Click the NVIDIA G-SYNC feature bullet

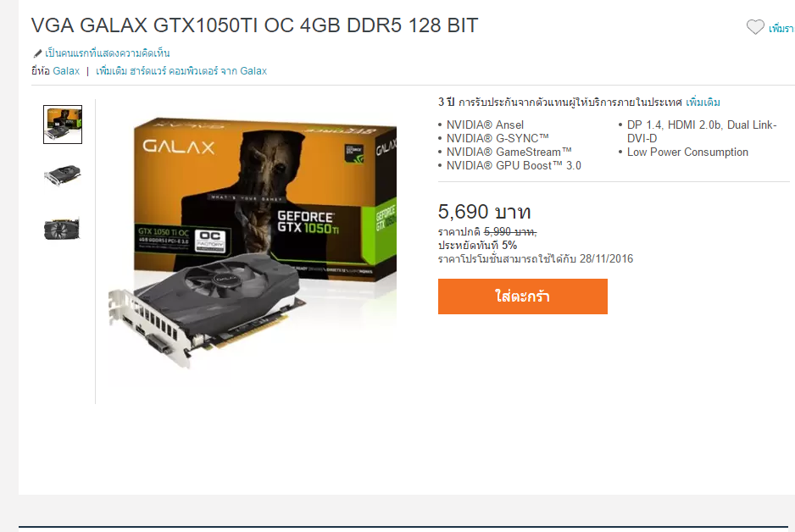coord(498,138)
